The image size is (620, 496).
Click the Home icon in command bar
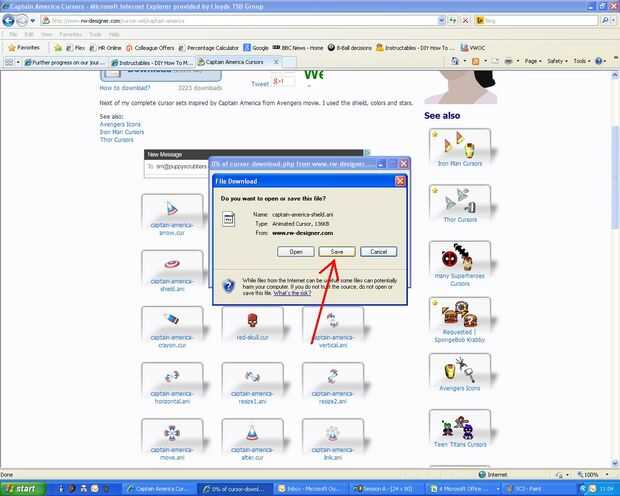tap(455, 61)
